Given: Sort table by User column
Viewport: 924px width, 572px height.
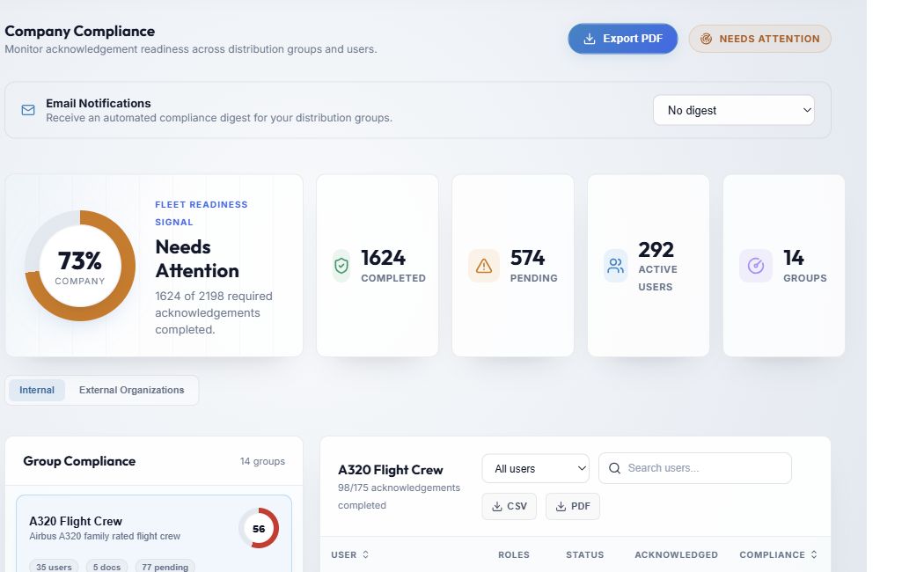Looking at the screenshot, I should (x=349, y=555).
